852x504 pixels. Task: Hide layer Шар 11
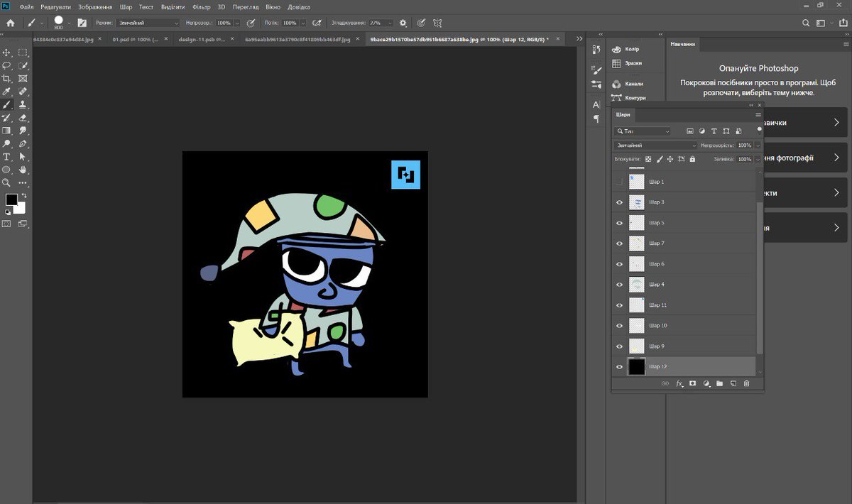coord(619,305)
